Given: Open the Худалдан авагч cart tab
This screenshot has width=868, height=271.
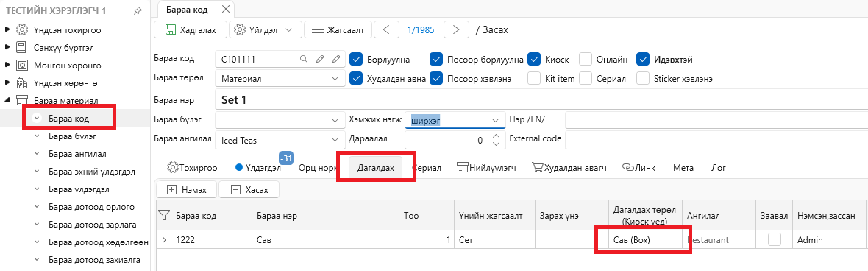Looking at the screenshot, I should [x=569, y=167].
